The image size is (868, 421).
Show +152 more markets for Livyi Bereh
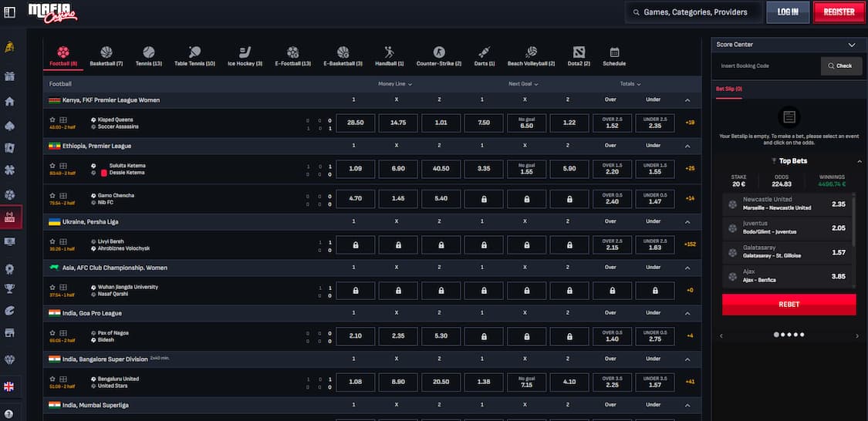(x=690, y=244)
